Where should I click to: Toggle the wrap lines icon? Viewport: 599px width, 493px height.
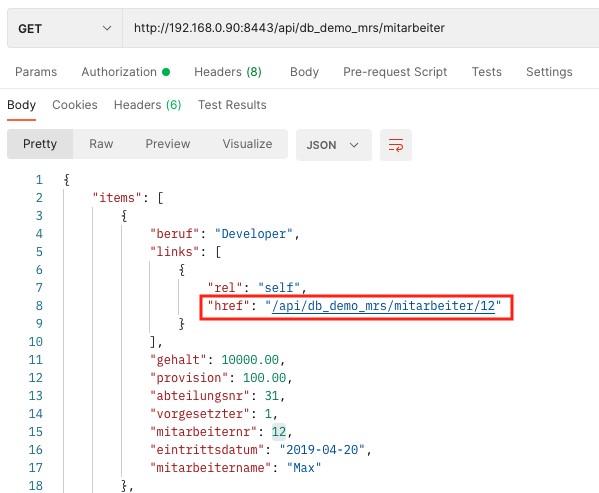(x=395, y=145)
